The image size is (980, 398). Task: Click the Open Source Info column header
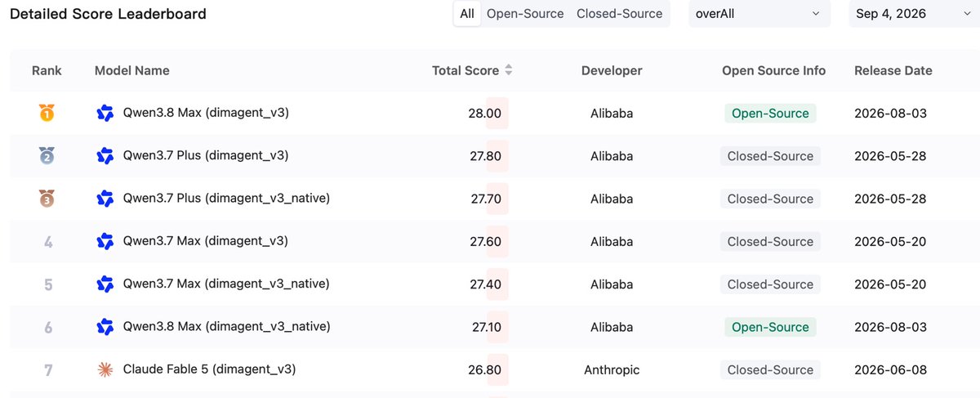pos(773,70)
